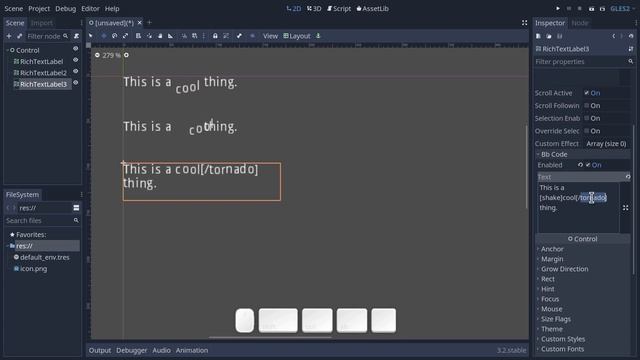This screenshot has width=640, height=360.
Task: Zoom out with the minus icon
Action: (x=97, y=55)
